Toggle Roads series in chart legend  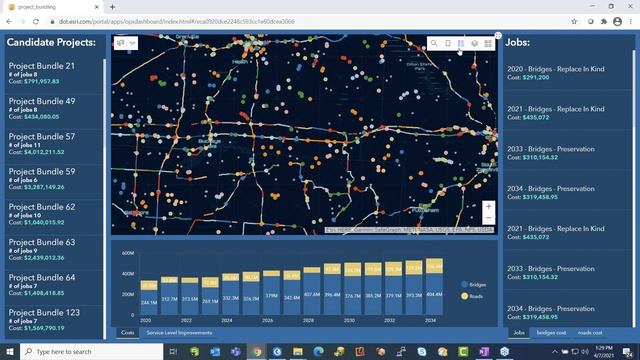472,296
